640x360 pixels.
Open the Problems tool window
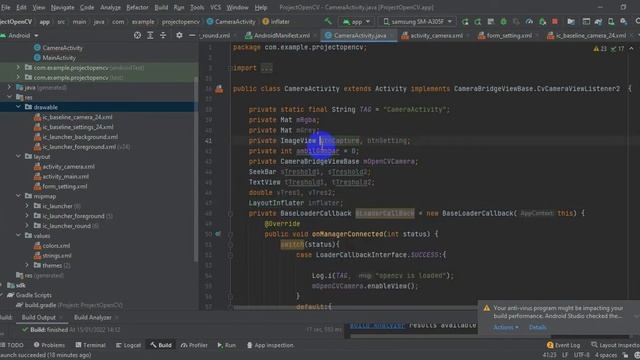49,345
